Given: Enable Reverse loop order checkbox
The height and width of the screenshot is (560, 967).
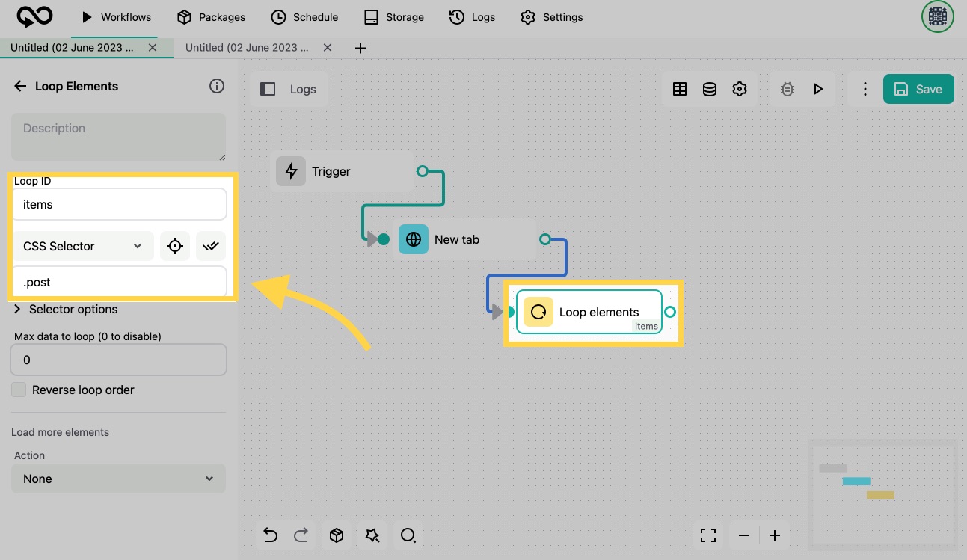Looking at the screenshot, I should 19,390.
